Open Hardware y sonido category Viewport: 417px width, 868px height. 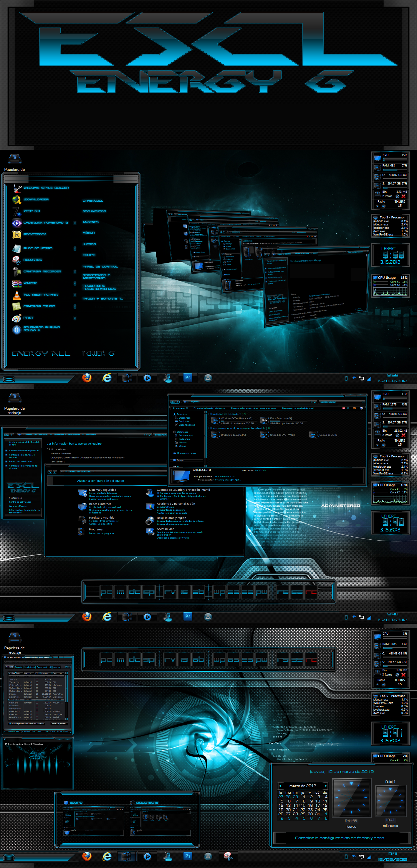[x=102, y=518]
